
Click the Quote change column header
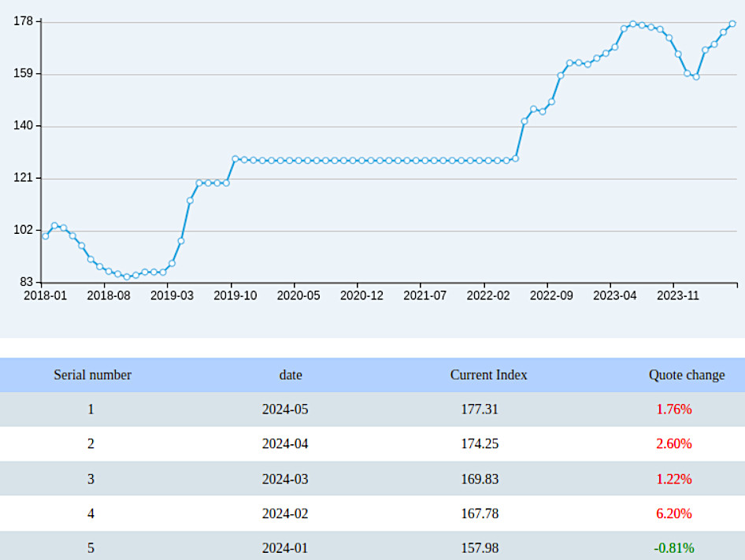pyautogui.click(x=686, y=375)
